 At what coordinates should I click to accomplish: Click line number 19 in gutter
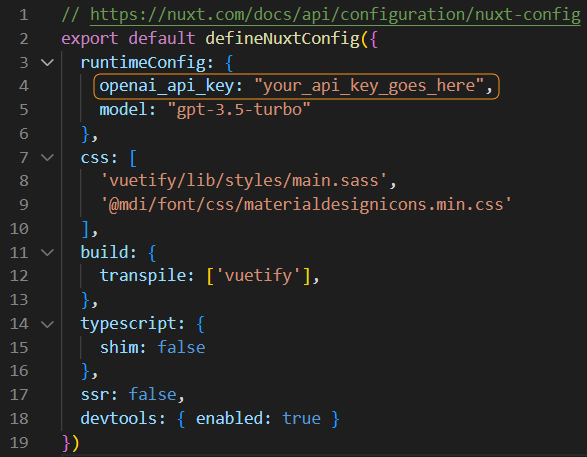[19, 443]
